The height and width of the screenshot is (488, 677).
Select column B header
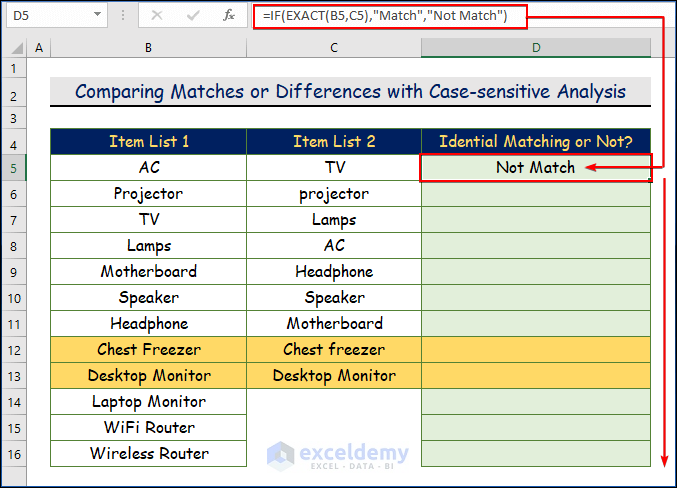(148, 47)
